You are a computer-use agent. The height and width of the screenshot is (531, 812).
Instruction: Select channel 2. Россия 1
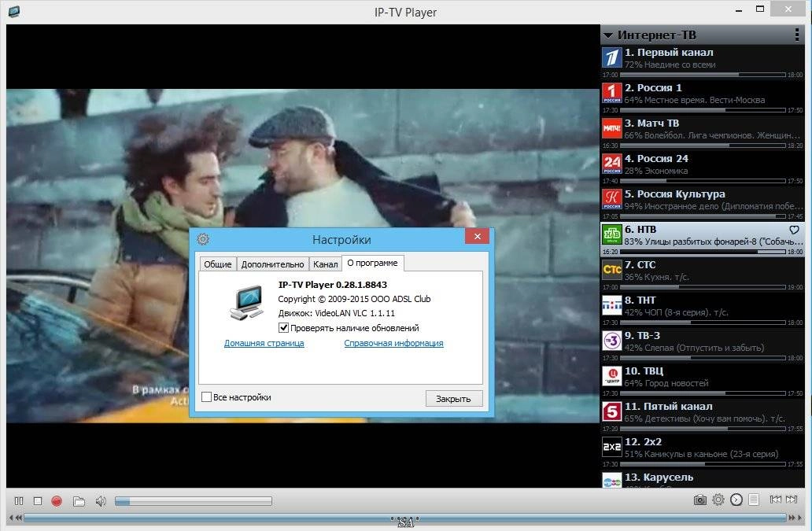click(702, 97)
